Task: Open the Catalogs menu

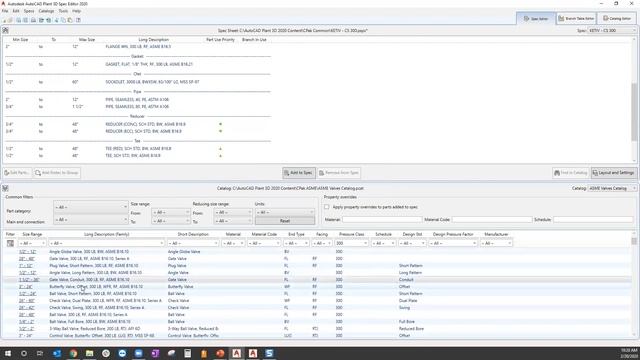Action: click(x=46, y=11)
